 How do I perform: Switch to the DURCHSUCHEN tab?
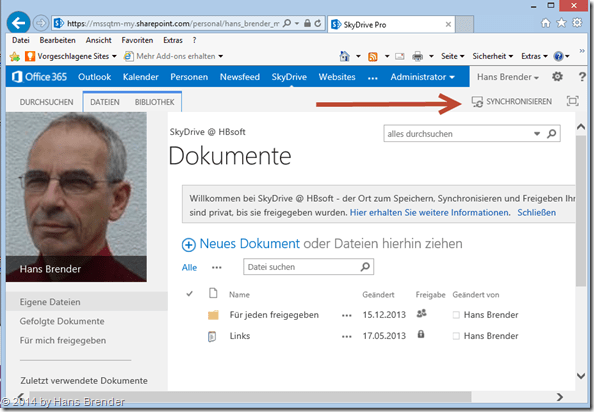point(46,102)
